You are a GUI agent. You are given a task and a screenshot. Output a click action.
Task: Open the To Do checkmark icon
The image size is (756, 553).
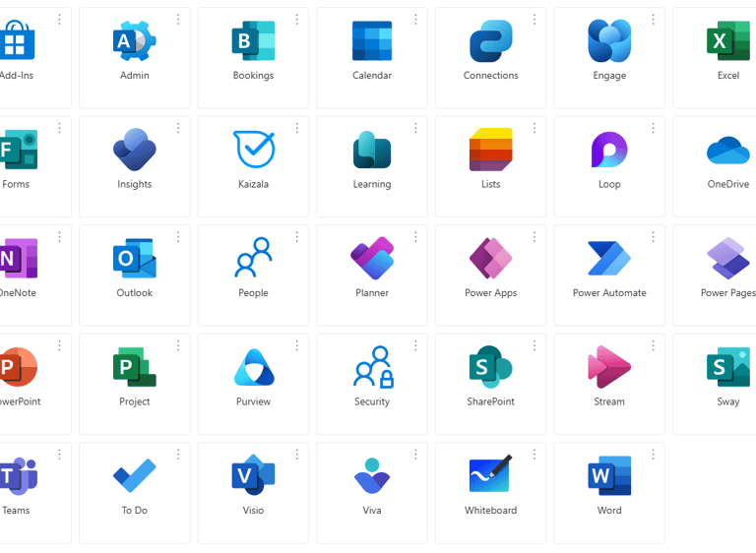click(x=135, y=476)
